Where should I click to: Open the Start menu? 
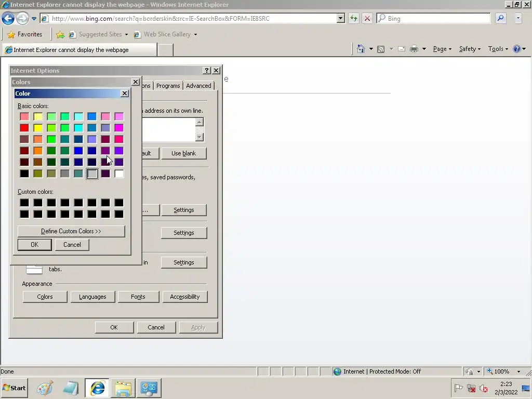click(15, 388)
